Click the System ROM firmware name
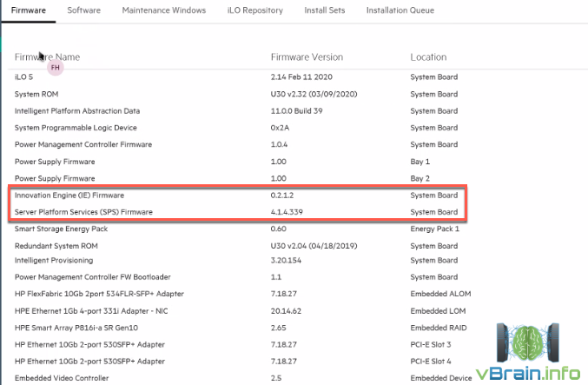This screenshot has width=588, height=385. [36, 94]
